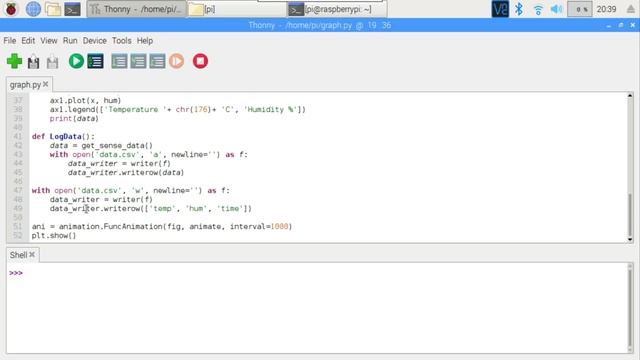Click 'ax1.plot(x, hum)' code line

(85, 100)
